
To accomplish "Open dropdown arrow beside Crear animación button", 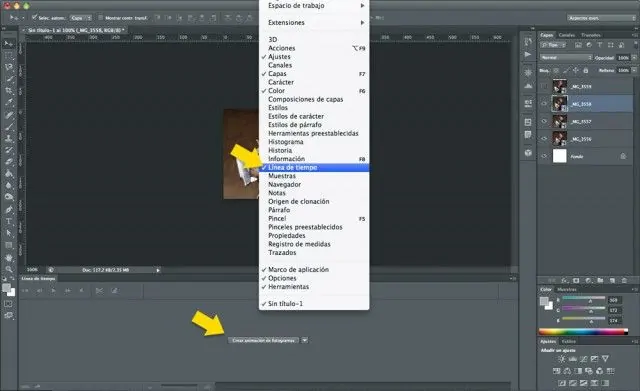I will [x=304, y=340].
